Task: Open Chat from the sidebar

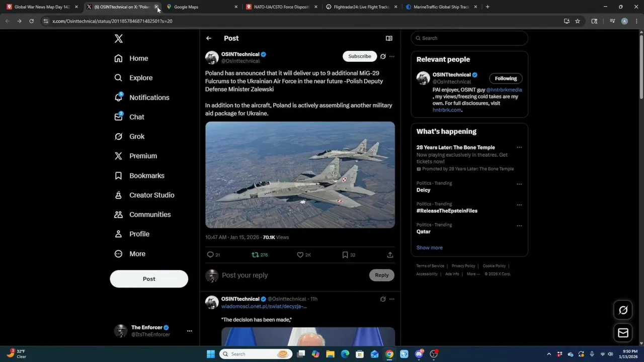Action: (x=129, y=117)
